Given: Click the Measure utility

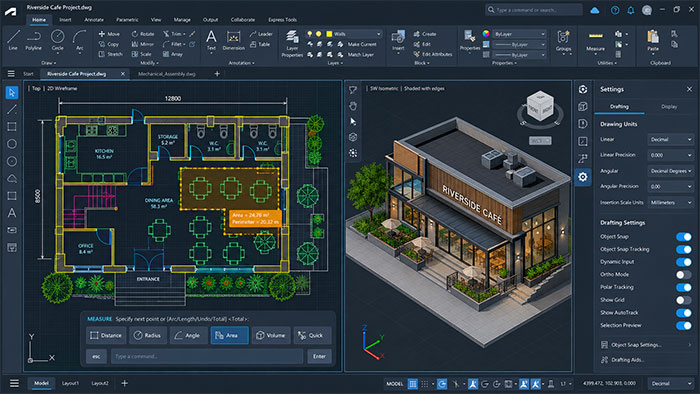Looking at the screenshot, I should pyautogui.click(x=595, y=41).
